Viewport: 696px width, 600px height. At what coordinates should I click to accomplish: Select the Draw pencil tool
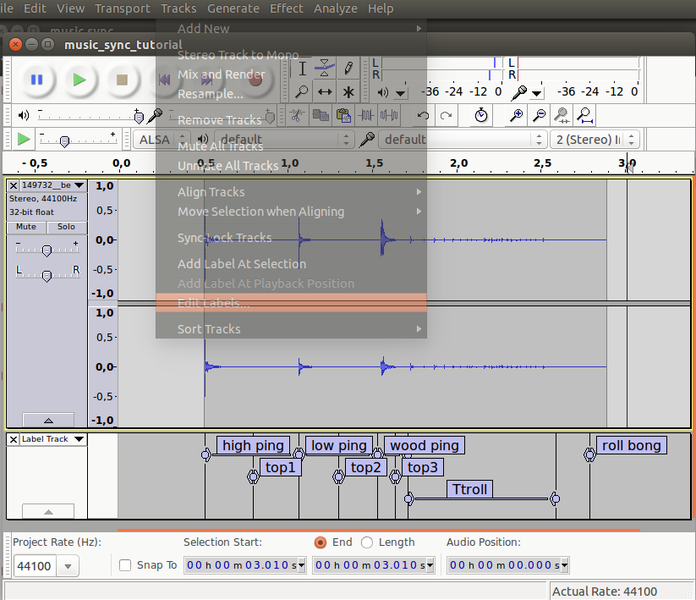(x=348, y=69)
